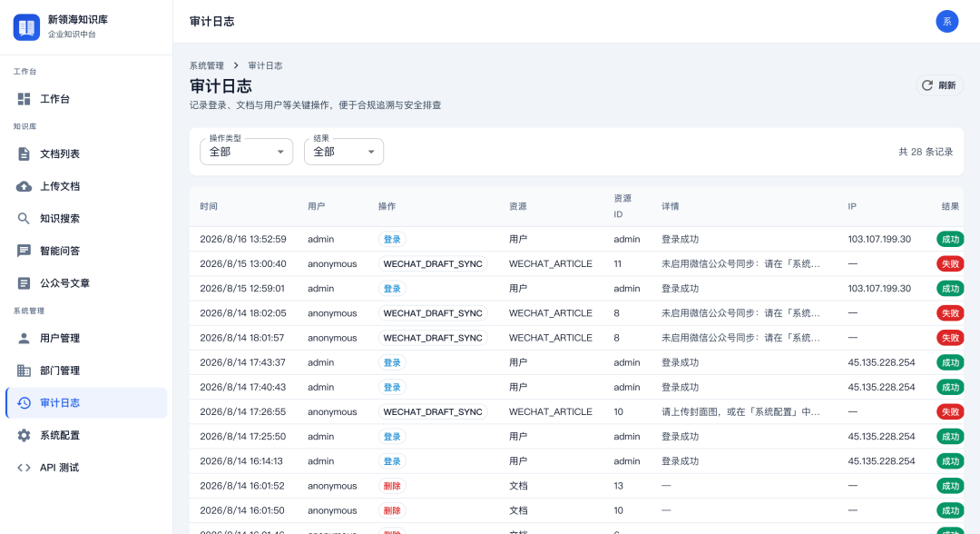Click 成功 badge in 2026/8/16 13:52:59 row

[950, 240]
